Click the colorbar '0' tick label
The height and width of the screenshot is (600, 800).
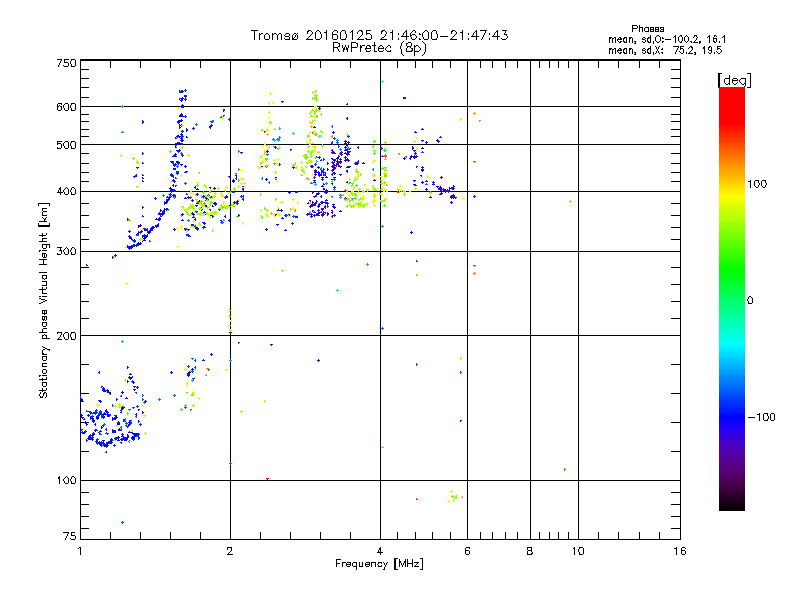click(x=750, y=301)
